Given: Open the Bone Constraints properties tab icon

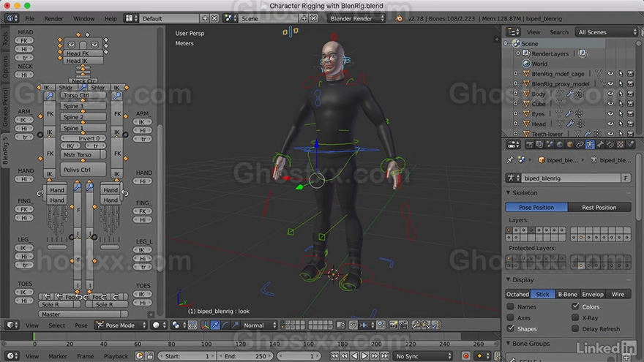Looking at the screenshot, I should 610,145.
